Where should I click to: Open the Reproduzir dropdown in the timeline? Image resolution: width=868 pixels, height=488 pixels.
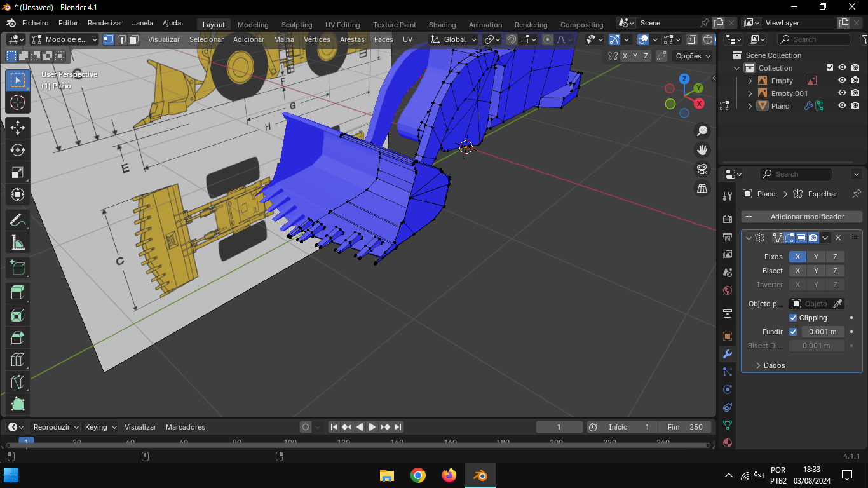click(x=56, y=427)
